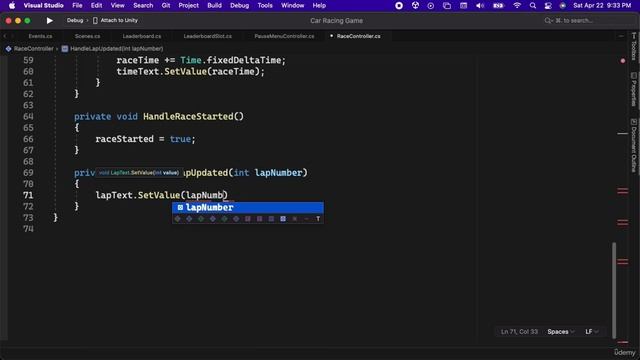Switch to the Scenes.cs tab
This screenshot has height=360, width=640.
pos(87,36)
